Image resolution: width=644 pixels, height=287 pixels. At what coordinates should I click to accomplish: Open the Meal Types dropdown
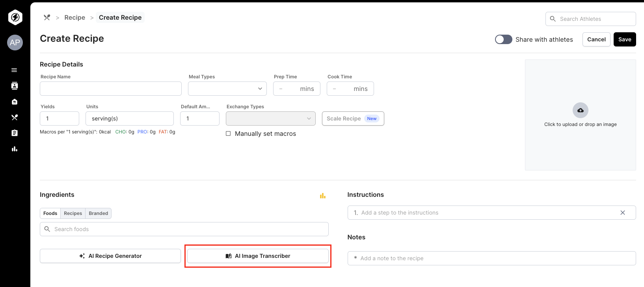point(227,89)
